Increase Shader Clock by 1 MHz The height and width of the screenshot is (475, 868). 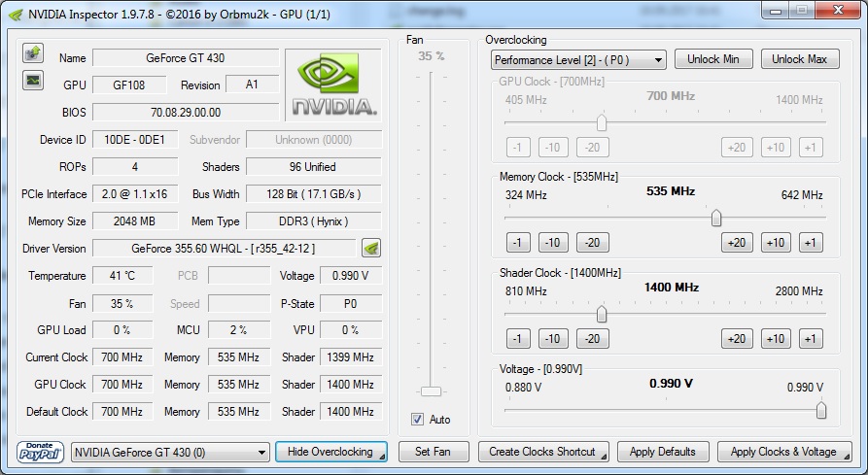(811, 339)
